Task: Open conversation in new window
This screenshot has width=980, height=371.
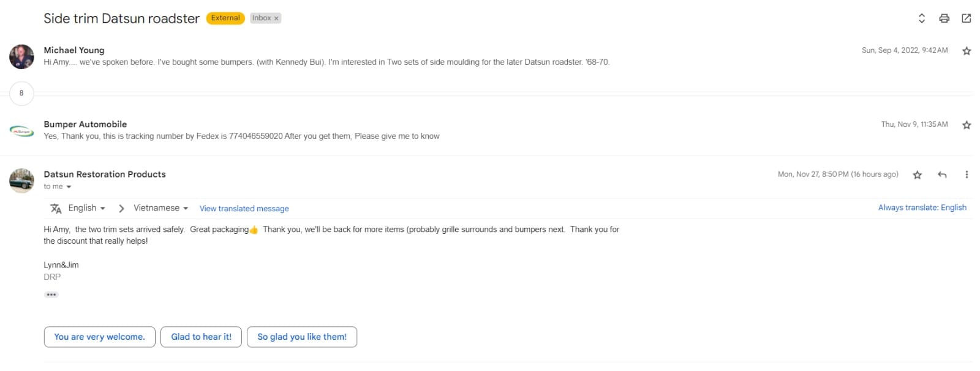Action: coord(966,18)
